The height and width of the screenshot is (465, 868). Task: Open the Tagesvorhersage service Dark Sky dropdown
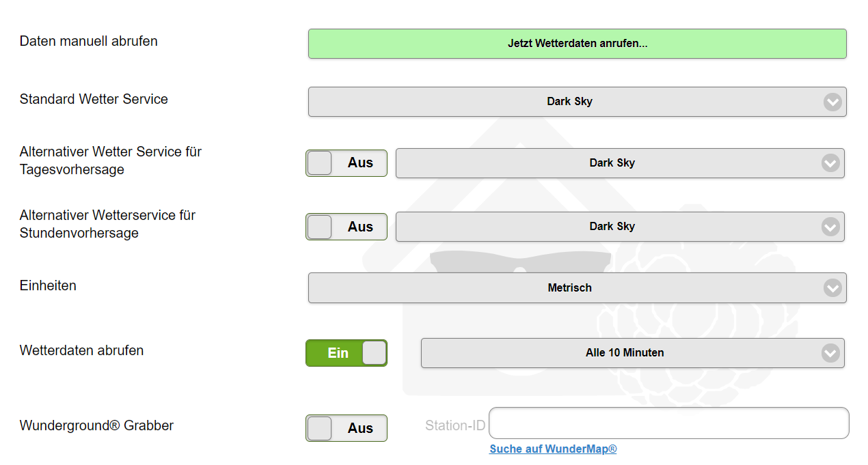tap(612, 163)
